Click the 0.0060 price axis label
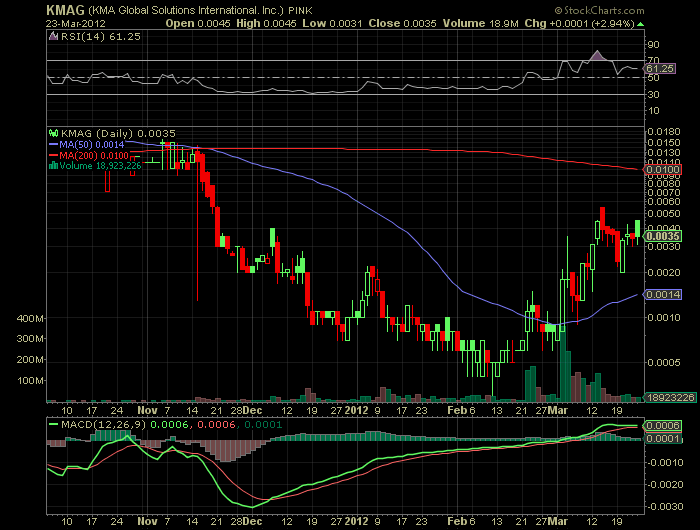 pos(664,201)
